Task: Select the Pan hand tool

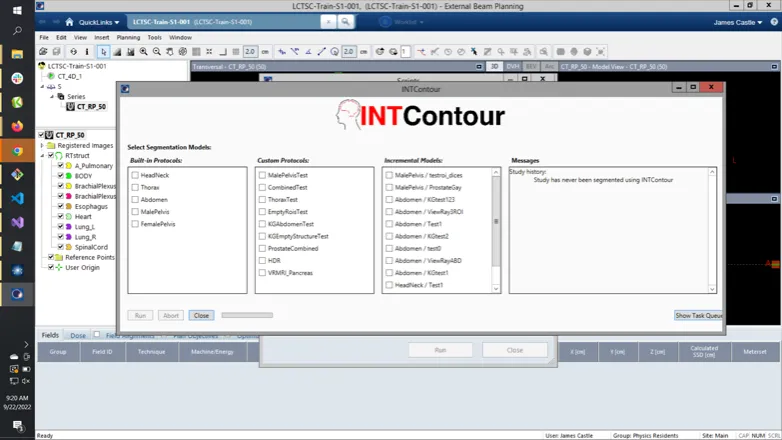Action: tap(170, 51)
